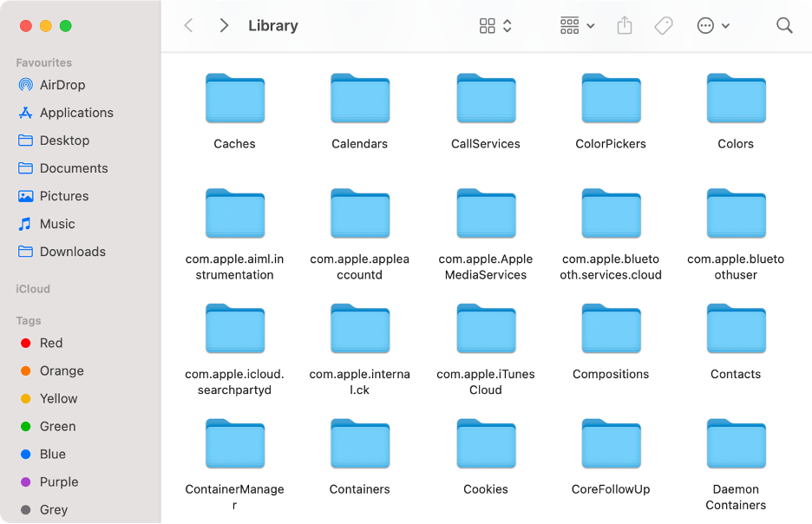Open Desktop in the sidebar
The image size is (812, 524).
54,141
